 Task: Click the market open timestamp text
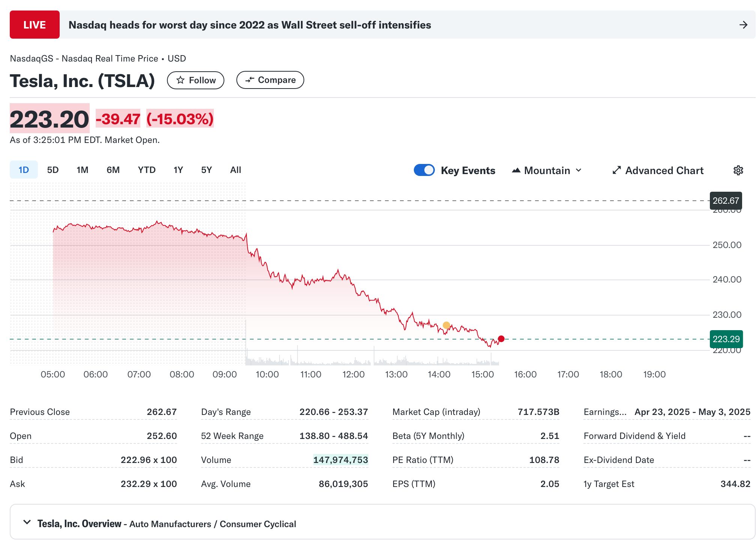(85, 140)
